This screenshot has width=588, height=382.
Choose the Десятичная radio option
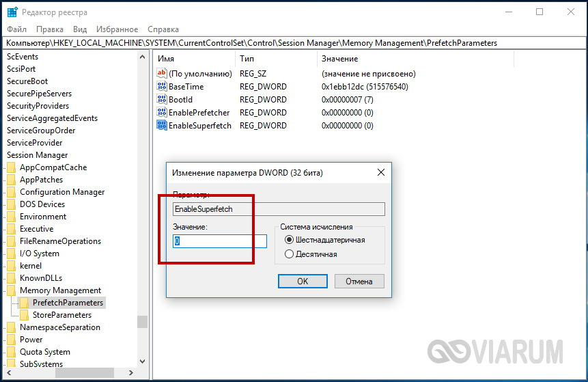point(290,254)
